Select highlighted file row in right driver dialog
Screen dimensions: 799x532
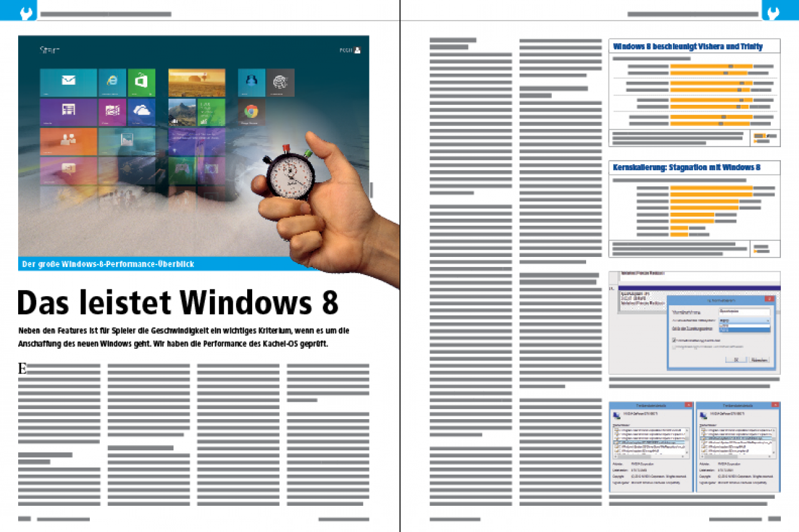click(735, 438)
